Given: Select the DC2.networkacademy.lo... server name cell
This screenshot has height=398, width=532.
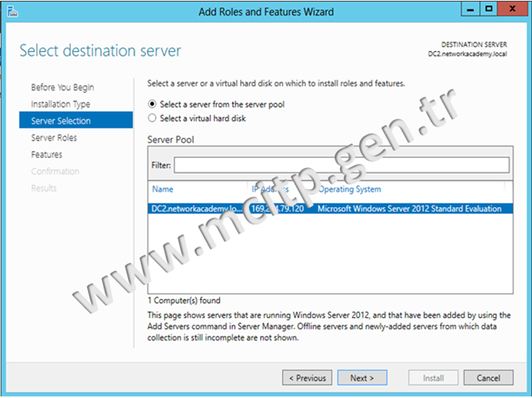Looking at the screenshot, I should click(x=197, y=208).
